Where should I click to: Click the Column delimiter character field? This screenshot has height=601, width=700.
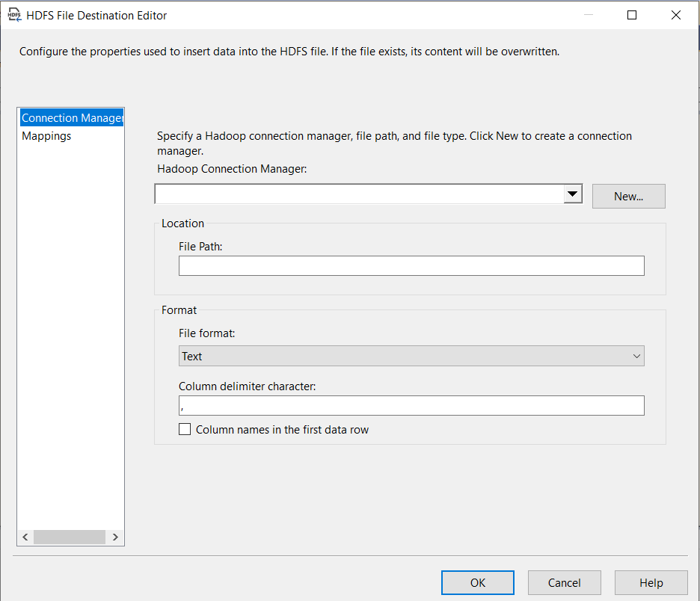(x=411, y=406)
